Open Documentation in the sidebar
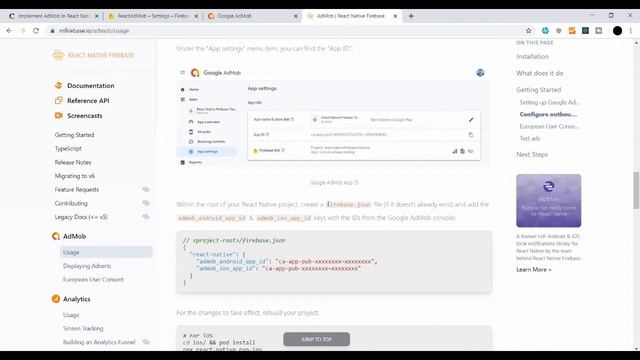Viewport: 640px width, 360px height. coord(91,86)
